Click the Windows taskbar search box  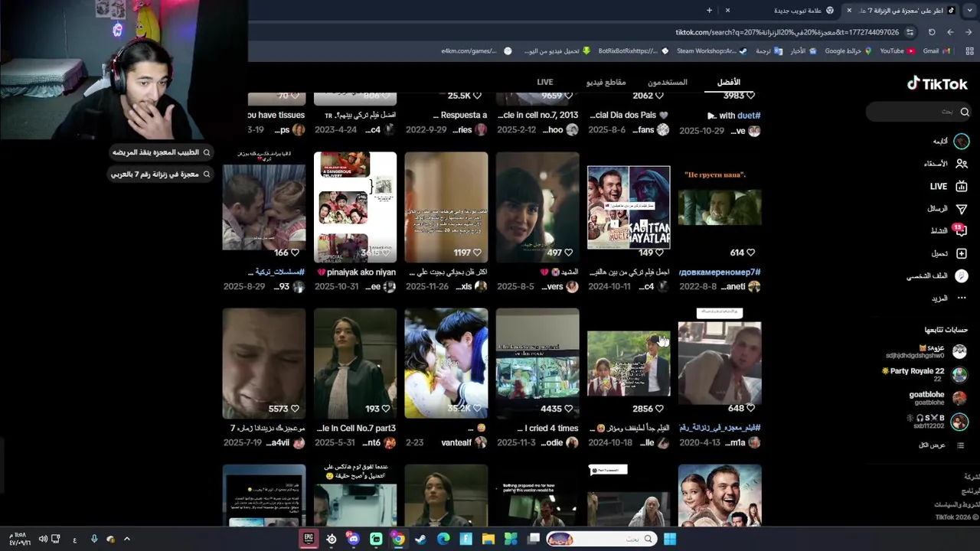pyautogui.click(x=601, y=539)
